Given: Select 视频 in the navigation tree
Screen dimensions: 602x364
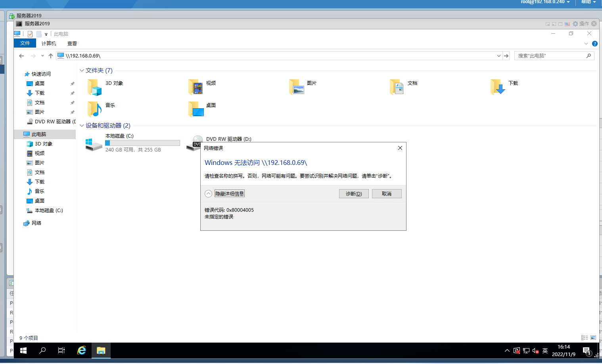Looking at the screenshot, I should 35,153.
